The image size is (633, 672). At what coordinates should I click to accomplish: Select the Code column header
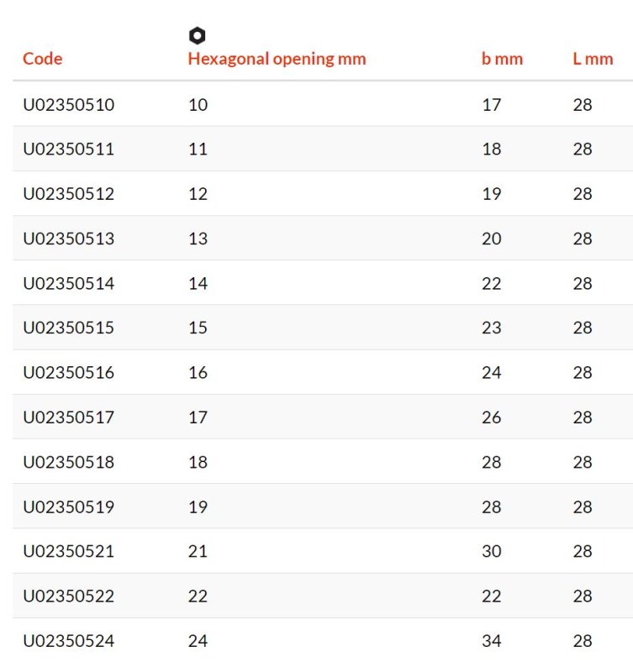pyautogui.click(x=43, y=59)
